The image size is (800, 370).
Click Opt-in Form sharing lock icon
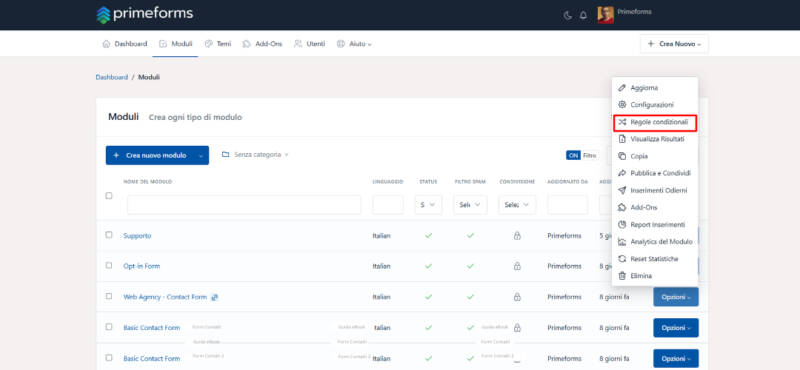click(x=517, y=266)
